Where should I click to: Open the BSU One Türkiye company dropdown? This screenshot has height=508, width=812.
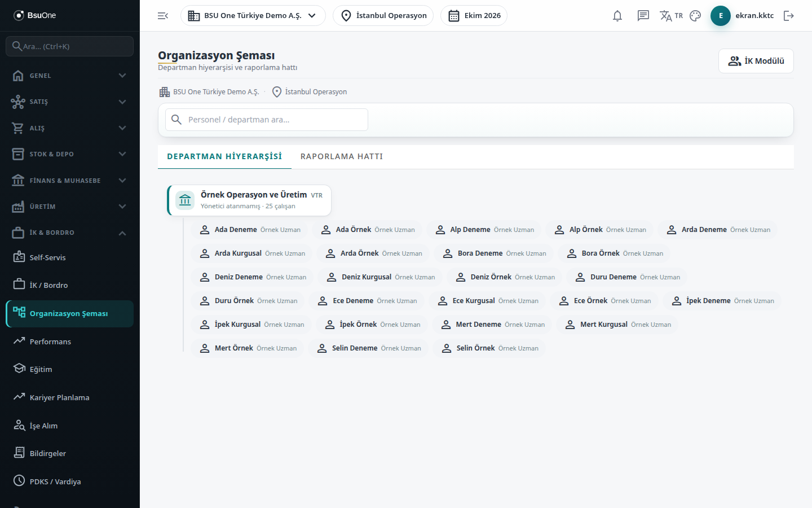click(253, 16)
